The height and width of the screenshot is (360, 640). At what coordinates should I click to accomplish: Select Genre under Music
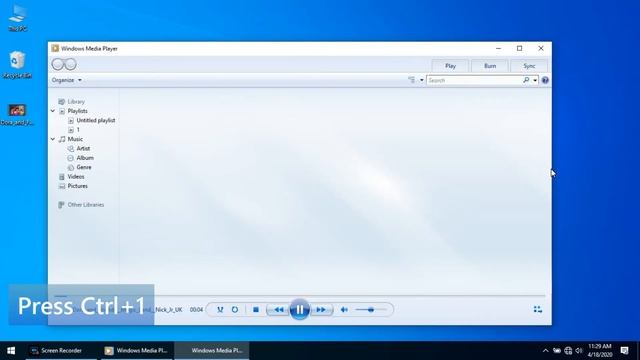coord(84,167)
